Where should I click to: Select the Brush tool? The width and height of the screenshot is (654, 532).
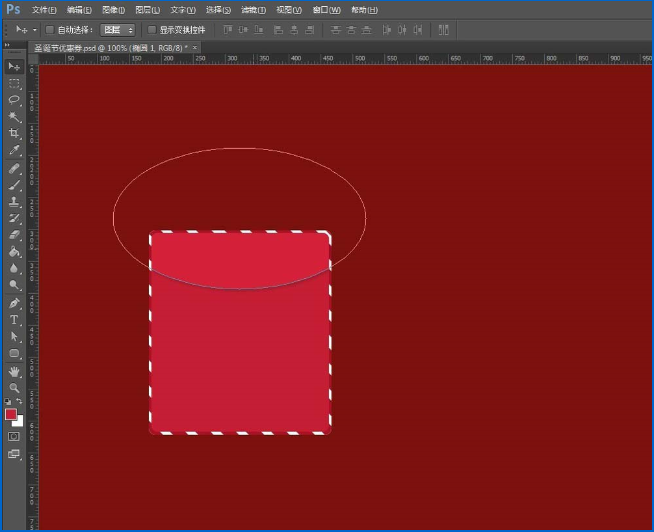click(x=14, y=185)
